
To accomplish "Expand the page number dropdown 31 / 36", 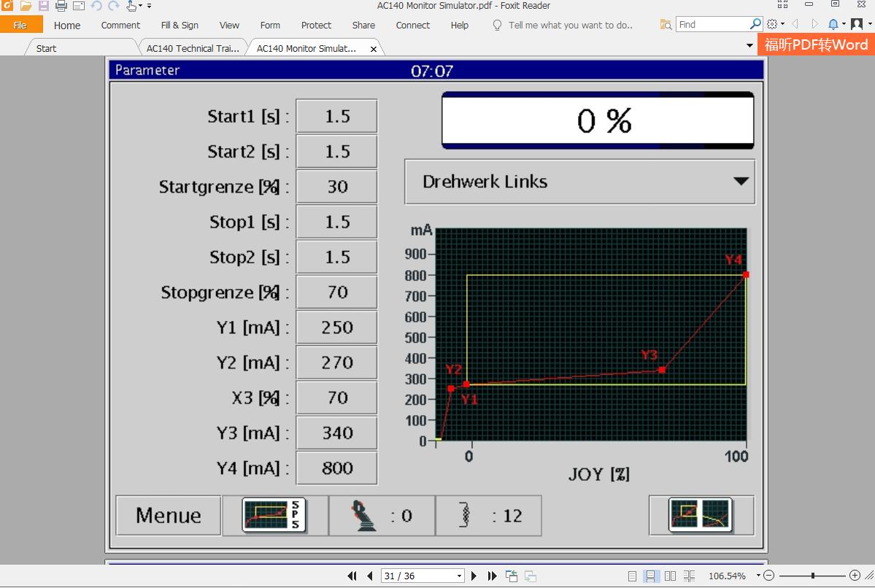I will tap(459, 576).
